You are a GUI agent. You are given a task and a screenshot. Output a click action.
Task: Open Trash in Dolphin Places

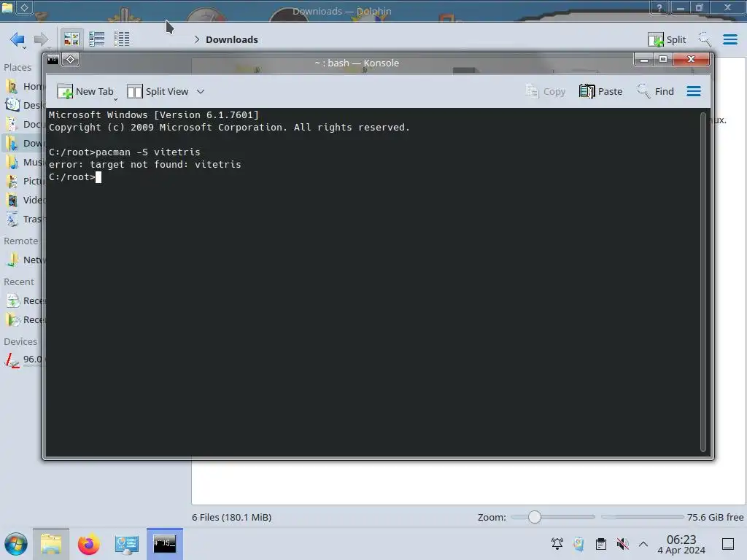point(23,219)
